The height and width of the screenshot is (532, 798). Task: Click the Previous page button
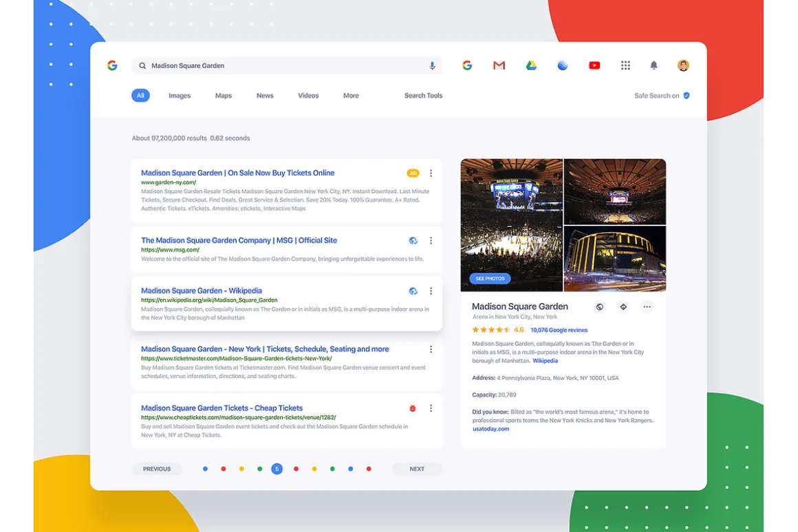point(157,469)
